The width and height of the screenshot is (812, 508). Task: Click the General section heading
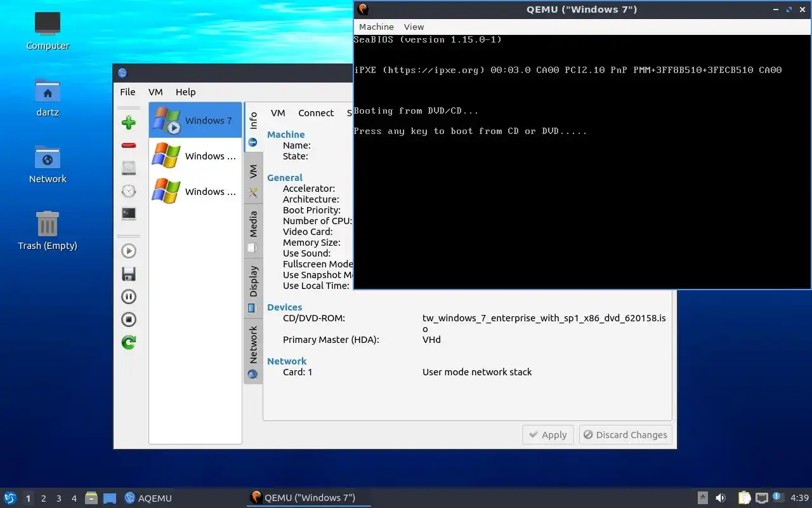click(x=285, y=178)
